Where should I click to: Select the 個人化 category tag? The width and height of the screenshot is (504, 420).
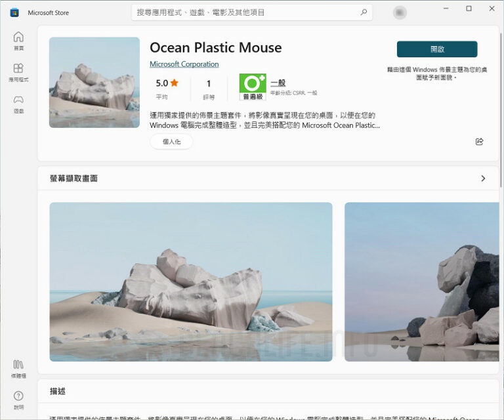pos(171,142)
